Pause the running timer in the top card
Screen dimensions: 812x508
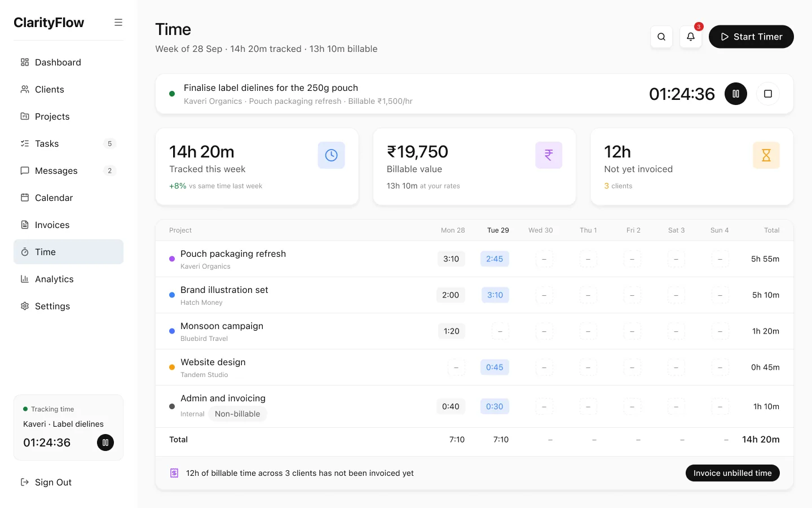point(736,94)
